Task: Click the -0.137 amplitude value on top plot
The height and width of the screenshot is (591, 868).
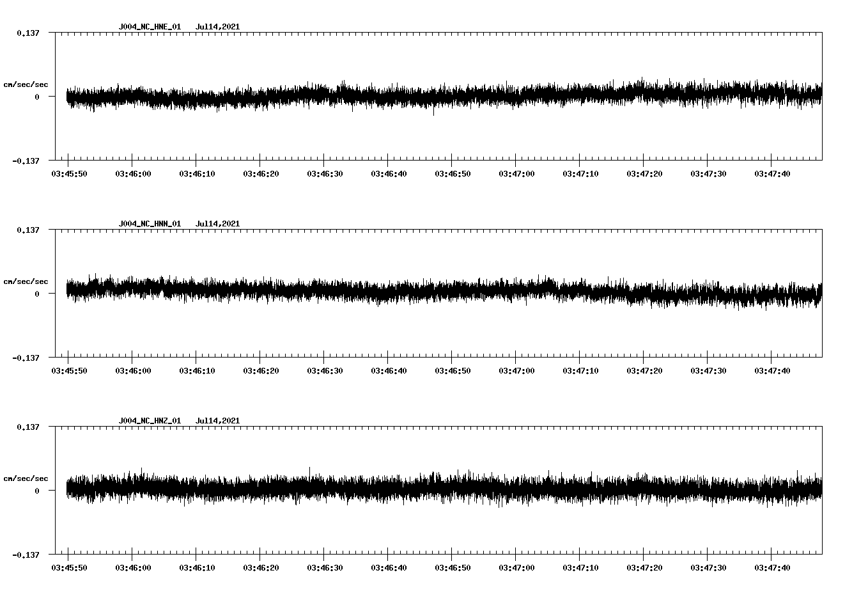Action: (x=27, y=161)
